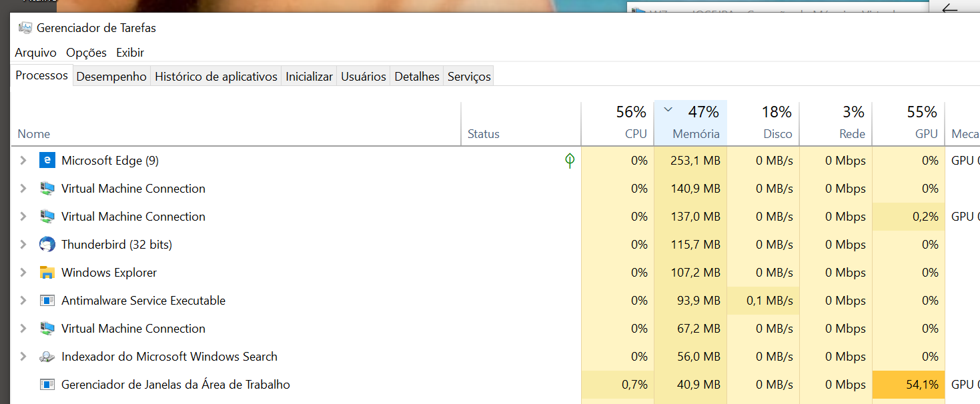Viewport: 980px width, 404px height.
Task: Expand the Windows Explorer process
Action: click(x=23, y=273)
